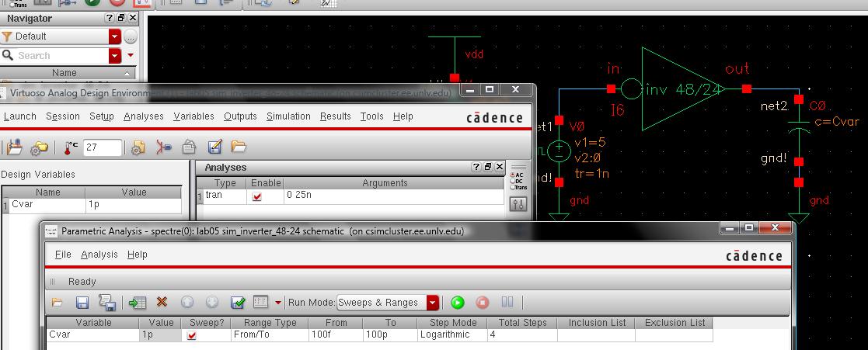
Task: Toggle the Enable checkbox for tran analysis
Action: (x=257, y=196)
